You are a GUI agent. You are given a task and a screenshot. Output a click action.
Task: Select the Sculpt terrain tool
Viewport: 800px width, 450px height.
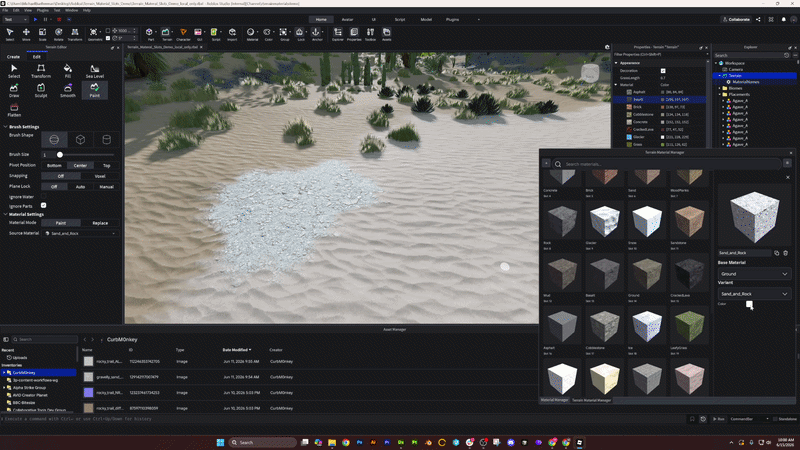click(41, 90)
